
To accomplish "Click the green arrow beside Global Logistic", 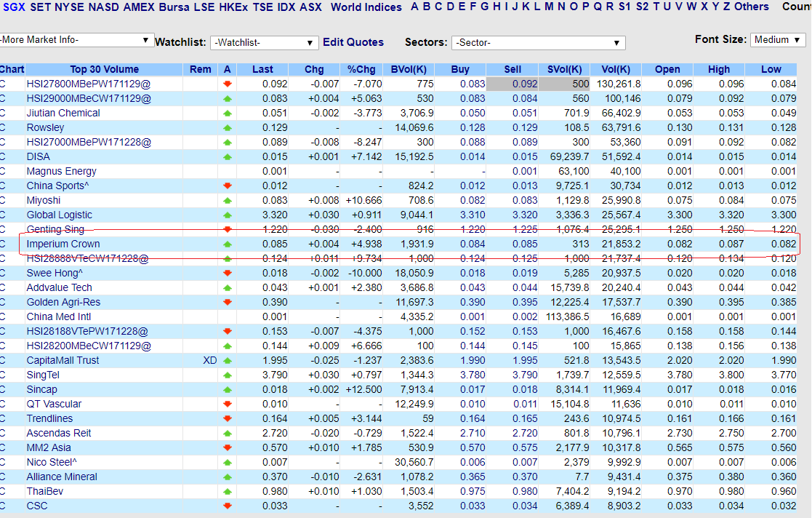I will (228, 215).
